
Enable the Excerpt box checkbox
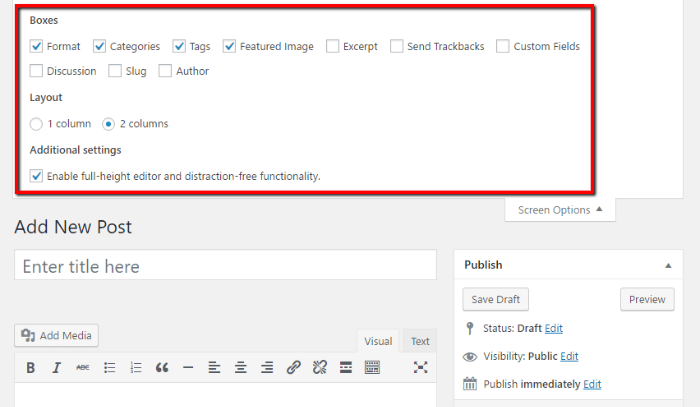(333, 46)
